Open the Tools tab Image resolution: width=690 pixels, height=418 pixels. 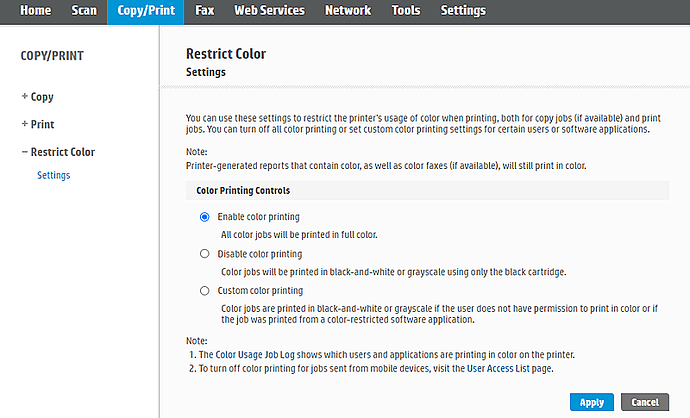click(x=406, y=11)
